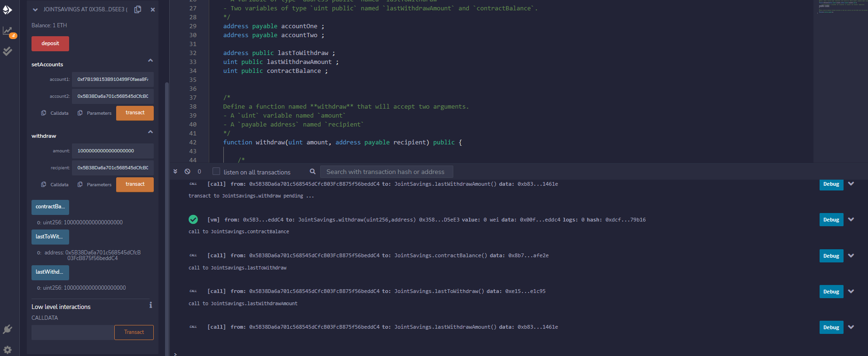Debug the withdraw vm transaction

(x=831, y=220)
